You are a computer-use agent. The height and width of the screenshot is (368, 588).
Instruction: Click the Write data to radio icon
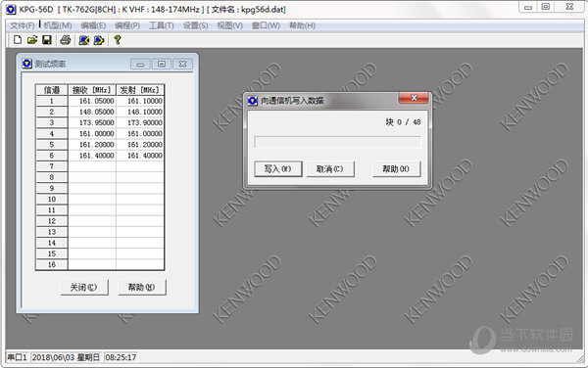pyautogui.click(x=99, y=40)
